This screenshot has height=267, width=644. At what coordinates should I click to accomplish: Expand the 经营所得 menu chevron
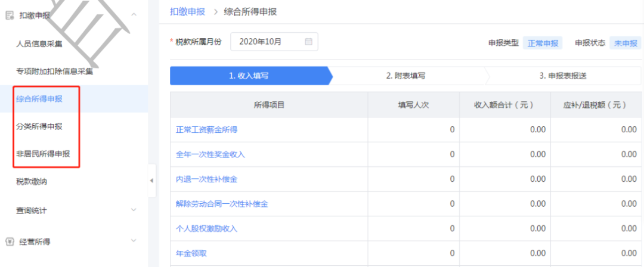click(134, 241)
